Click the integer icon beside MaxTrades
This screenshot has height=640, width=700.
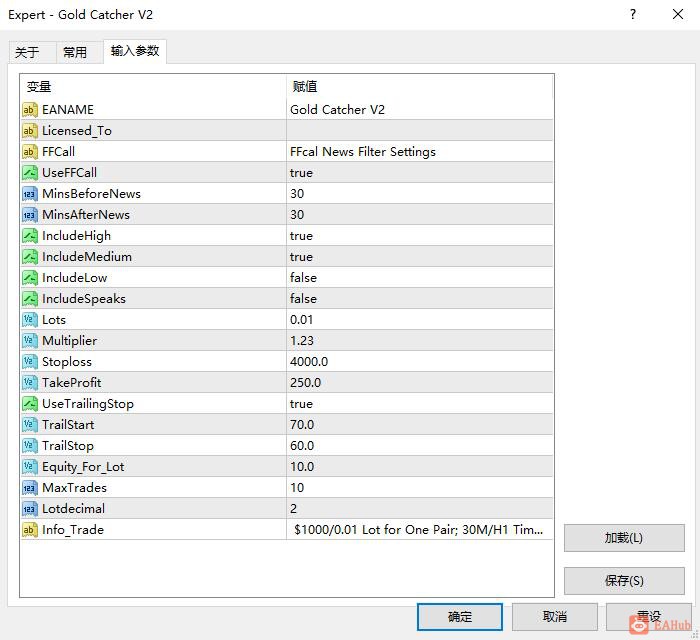(29, 488)
